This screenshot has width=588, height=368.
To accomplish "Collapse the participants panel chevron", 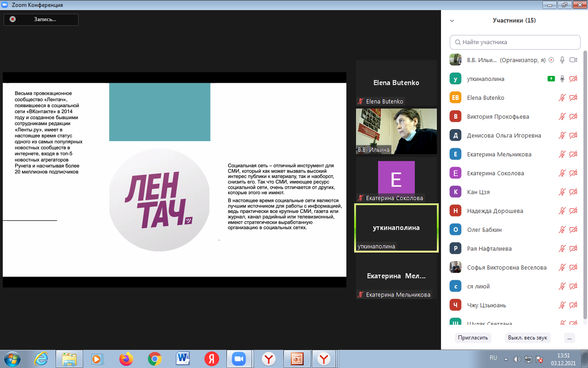I will coord(452,21).
